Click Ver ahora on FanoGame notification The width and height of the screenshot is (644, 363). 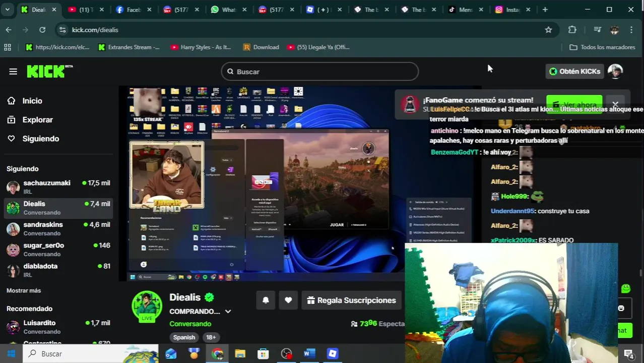(574, 104)
